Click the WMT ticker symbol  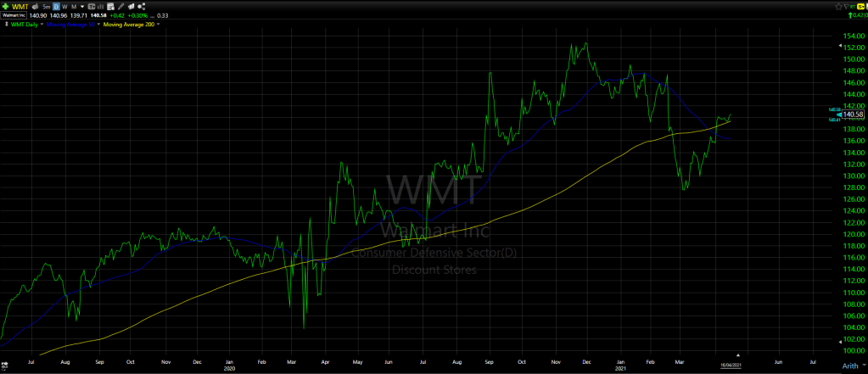pos(19,6)
